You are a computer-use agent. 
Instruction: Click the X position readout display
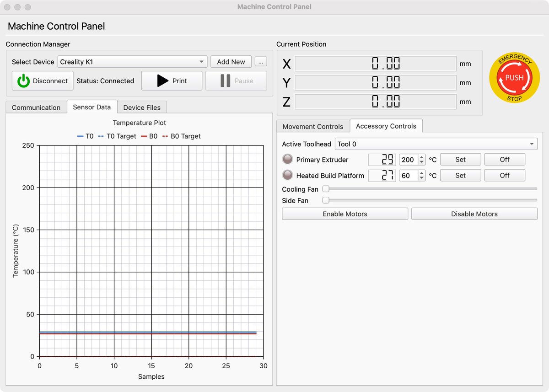coord(376,64)
